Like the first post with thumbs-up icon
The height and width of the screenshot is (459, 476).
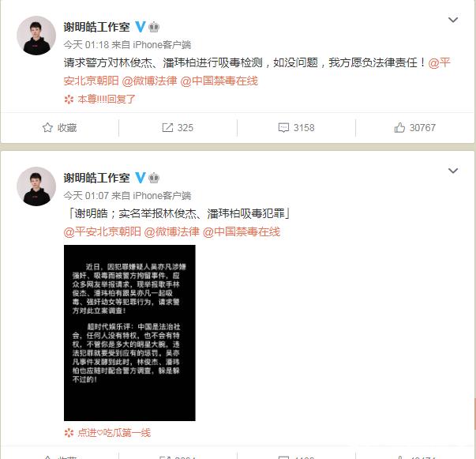click(x=399, y=127)
